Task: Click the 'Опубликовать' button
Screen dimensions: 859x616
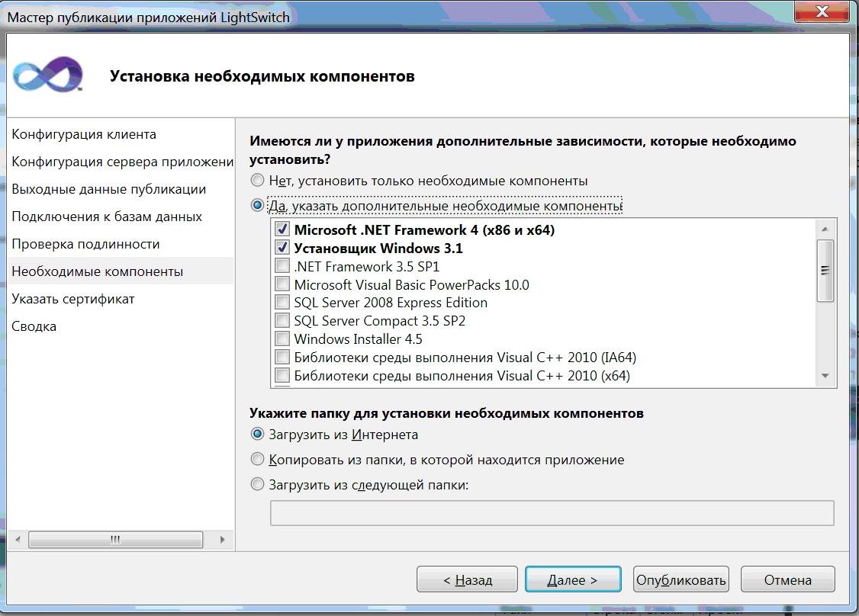Action: (x=681, y=579)
